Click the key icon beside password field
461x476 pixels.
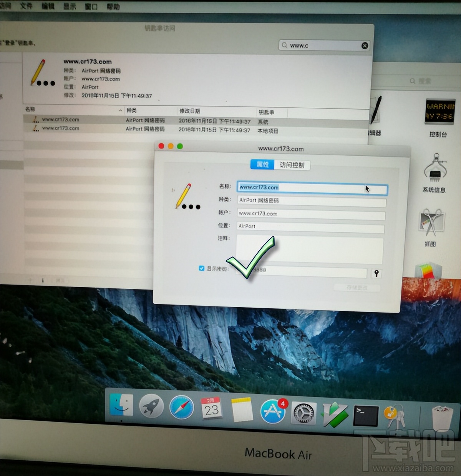click(376, 273)
